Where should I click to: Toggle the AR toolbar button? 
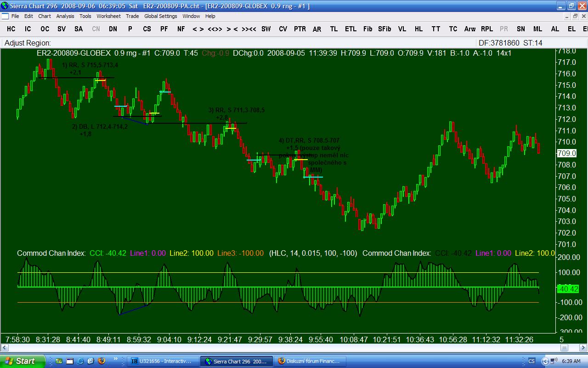tap(317, 29)
